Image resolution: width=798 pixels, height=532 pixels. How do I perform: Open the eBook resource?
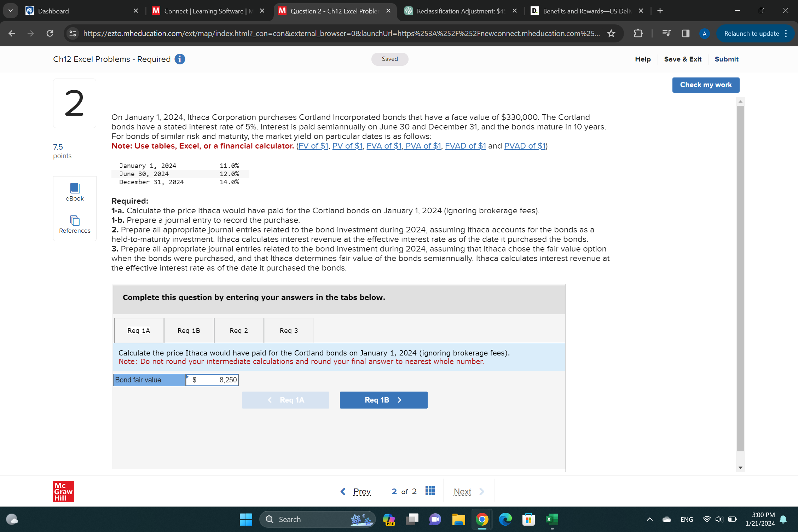point(74,192)
